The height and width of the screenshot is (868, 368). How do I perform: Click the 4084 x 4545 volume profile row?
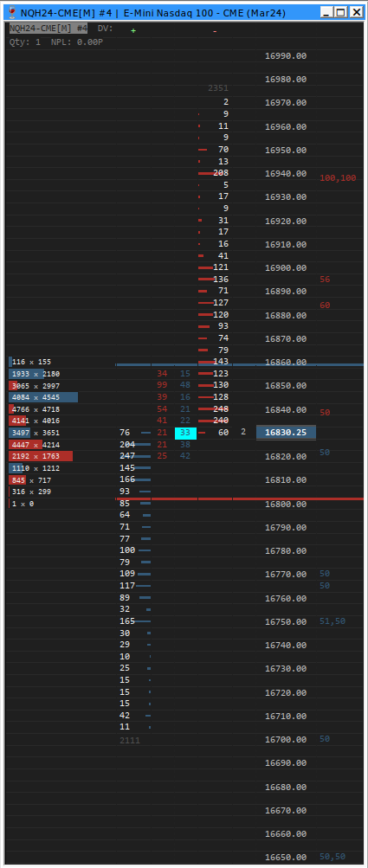44,397
